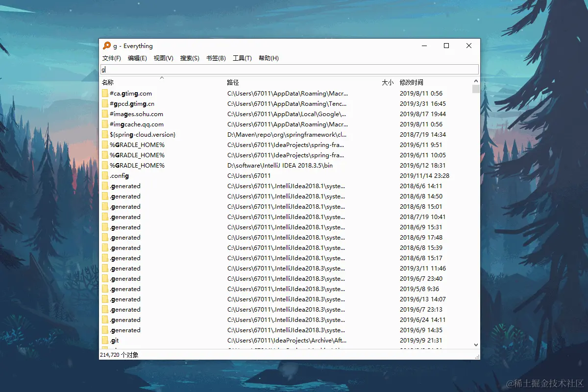Viewport: 588px width, 392px height.
Task: Click folder icon of ${spring-cloud.version}
Action: (x=105, y=134)
